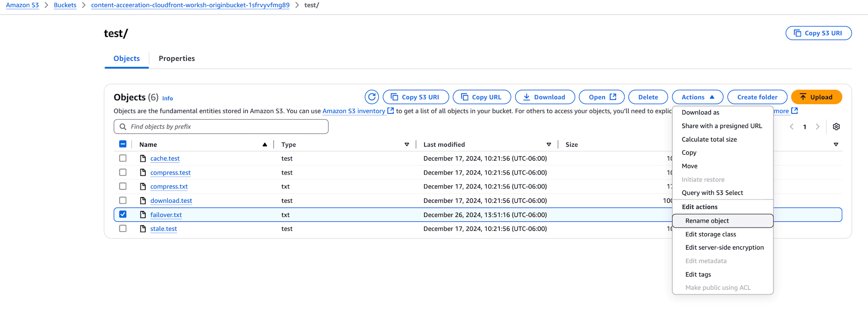Open the failover.txt object link
Image resolution: width=868 pixels, height=313 pixels.
coord(166,215)
